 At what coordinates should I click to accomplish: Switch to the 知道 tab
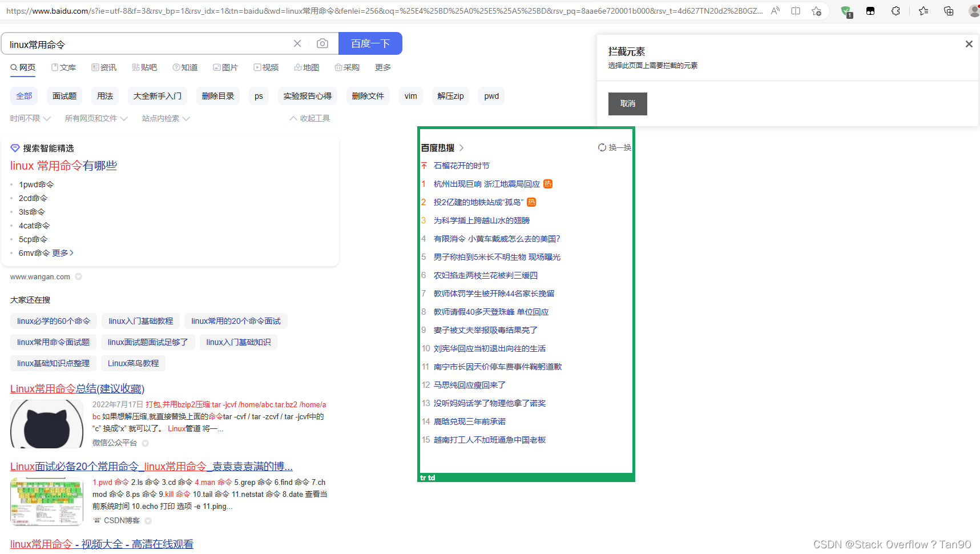185,67
